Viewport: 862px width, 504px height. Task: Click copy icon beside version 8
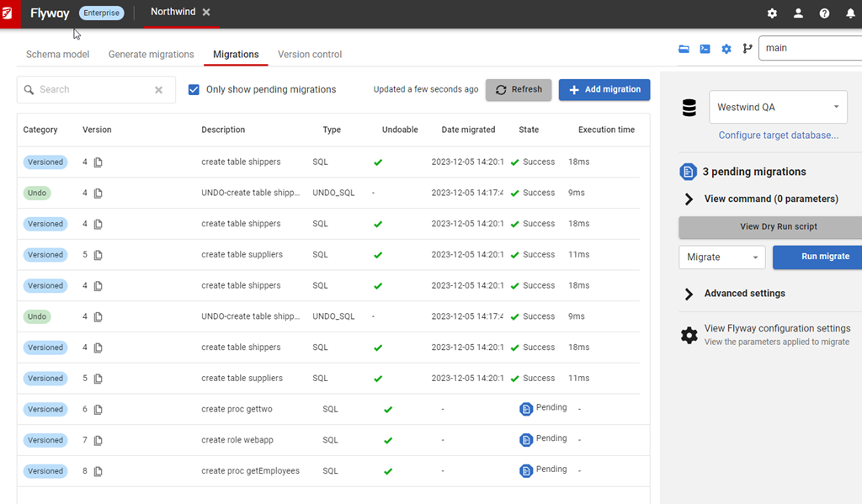(98, 472)
